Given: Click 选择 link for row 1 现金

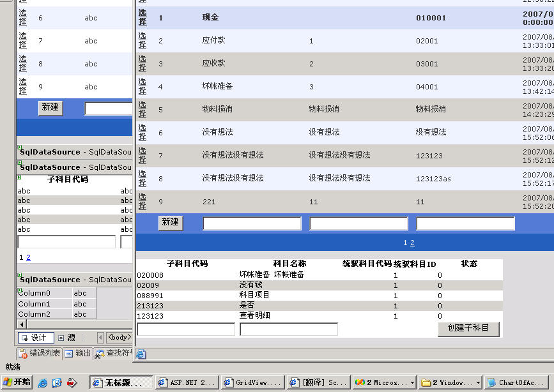Looking at the screenshot, I should (x=142, y=18).
